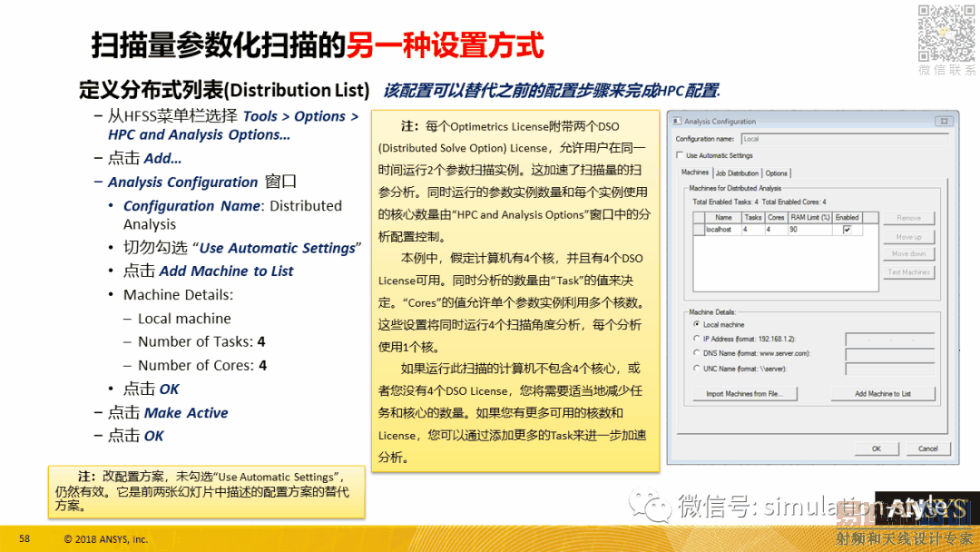
Task: Click the 'Make Active' instruction text
Action: pos(186,412)
